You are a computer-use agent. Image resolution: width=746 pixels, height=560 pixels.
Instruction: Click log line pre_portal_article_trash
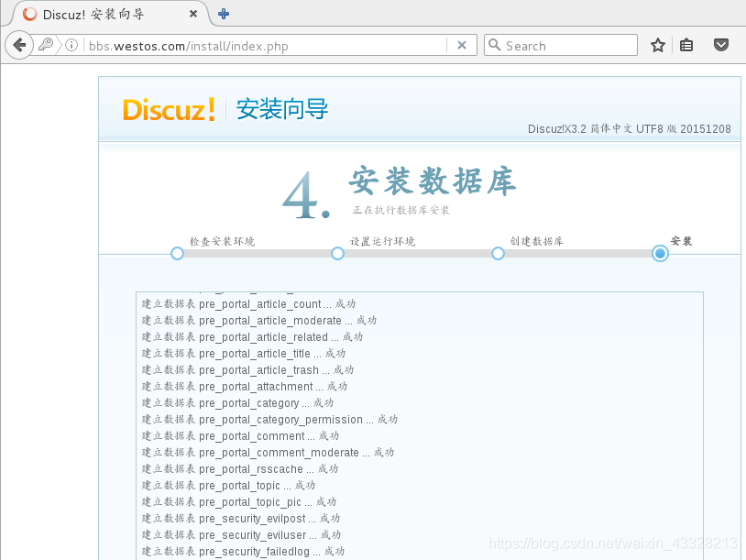coord(247,370)
